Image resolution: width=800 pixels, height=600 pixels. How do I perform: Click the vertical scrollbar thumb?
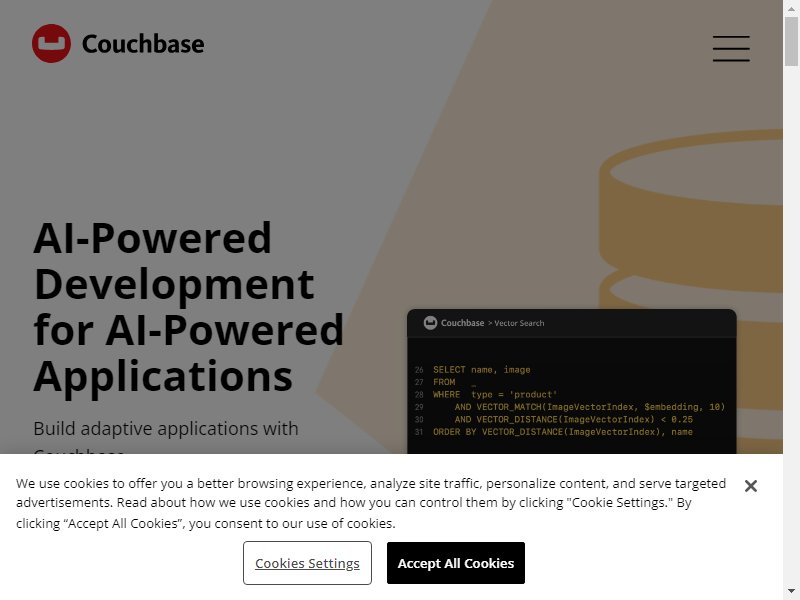pos(791,41)
